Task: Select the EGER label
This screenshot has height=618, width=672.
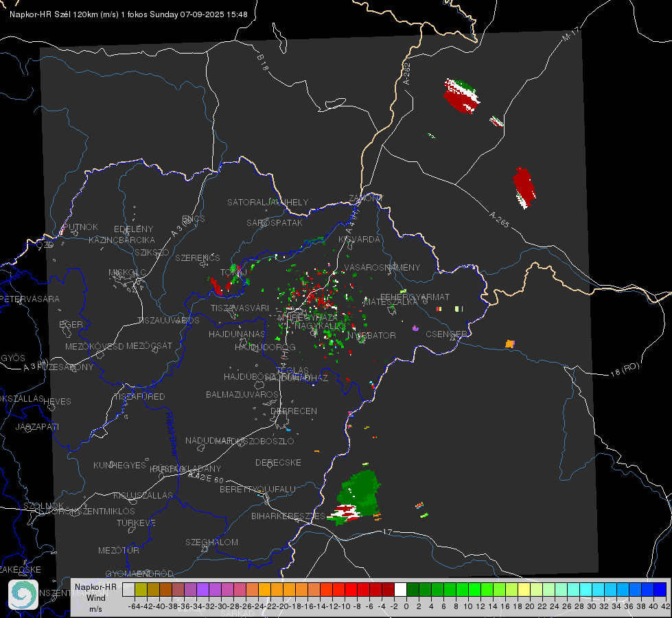Action: (71, 324)
